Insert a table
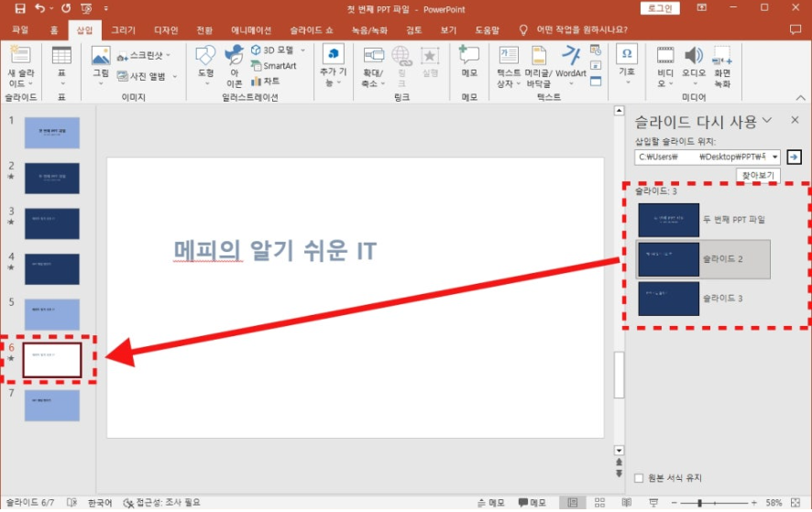Viewport: 812px width, 512px height. tap(61, 67)
